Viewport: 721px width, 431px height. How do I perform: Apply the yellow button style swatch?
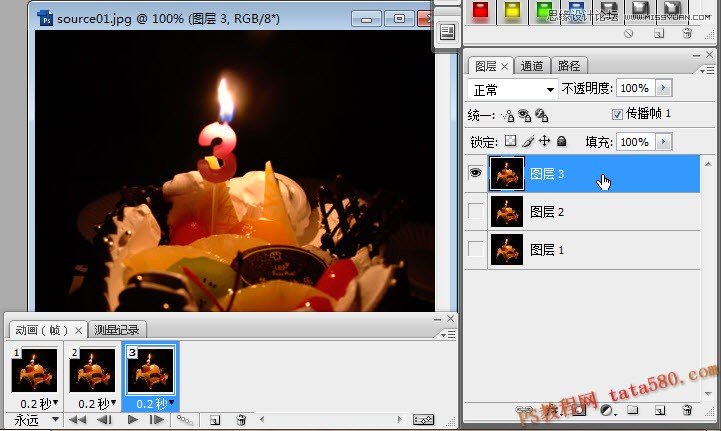click(512, 10)
